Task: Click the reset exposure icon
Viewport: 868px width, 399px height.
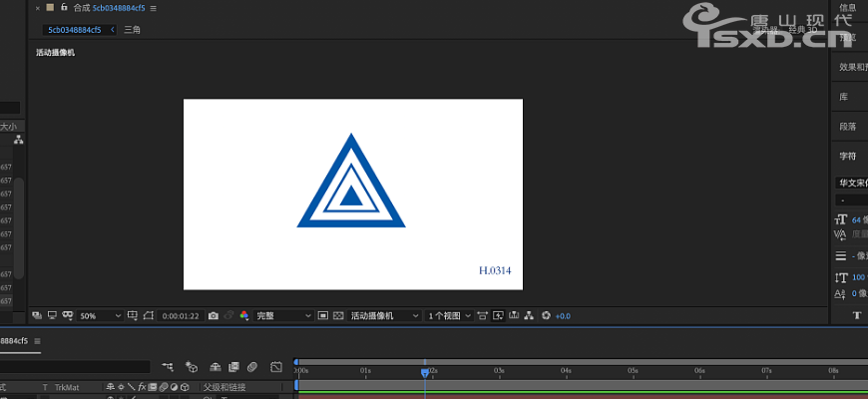Action: (546, 315)
